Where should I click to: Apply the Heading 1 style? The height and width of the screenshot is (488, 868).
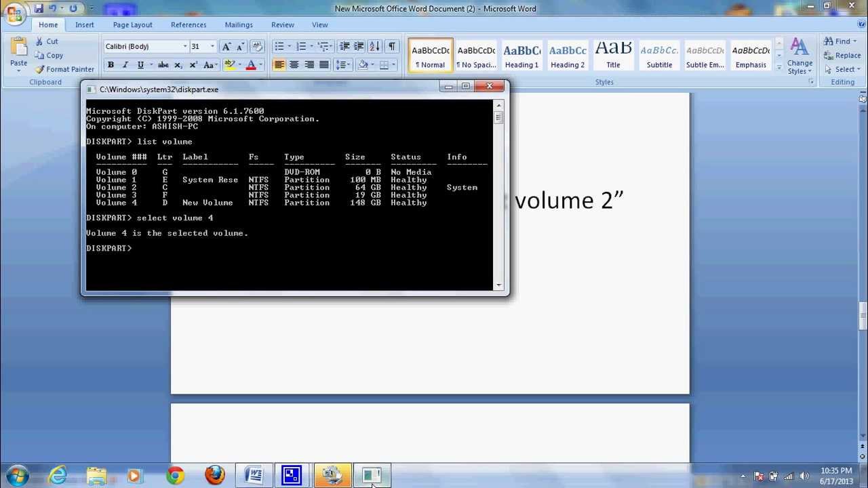pos(521,56)
